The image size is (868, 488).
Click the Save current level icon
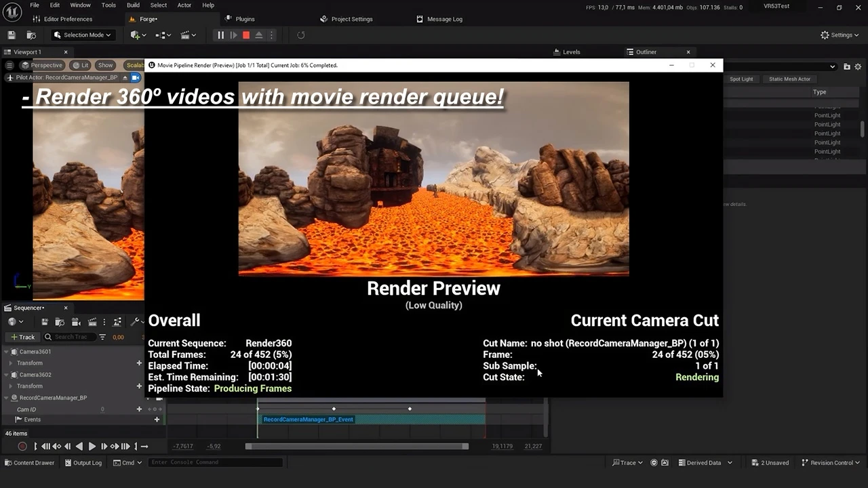pos(11,35)
